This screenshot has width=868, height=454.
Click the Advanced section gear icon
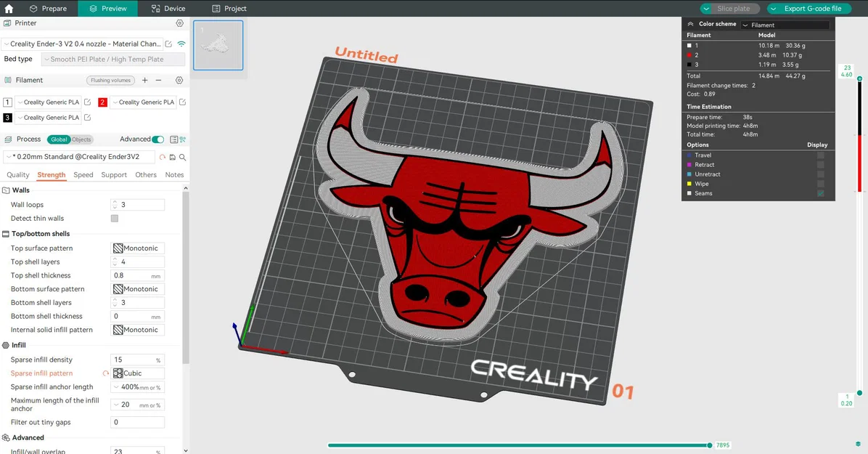pos(6,438)
